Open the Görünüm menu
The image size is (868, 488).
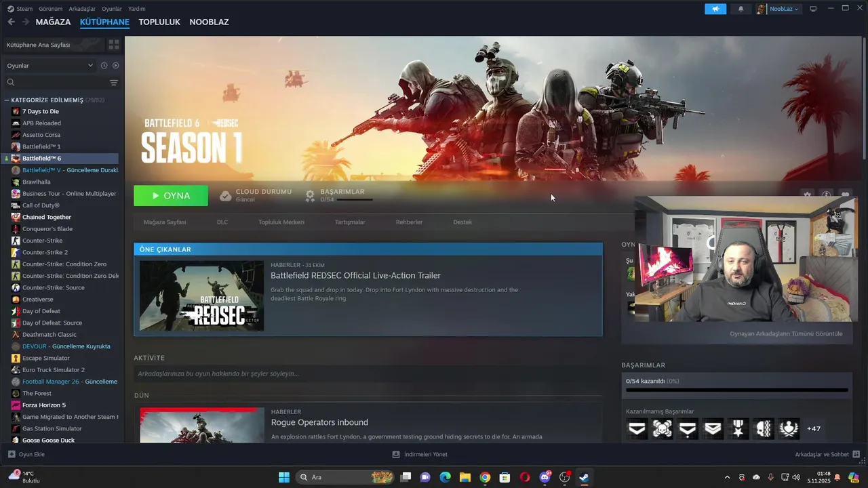[x=50, y=9]
